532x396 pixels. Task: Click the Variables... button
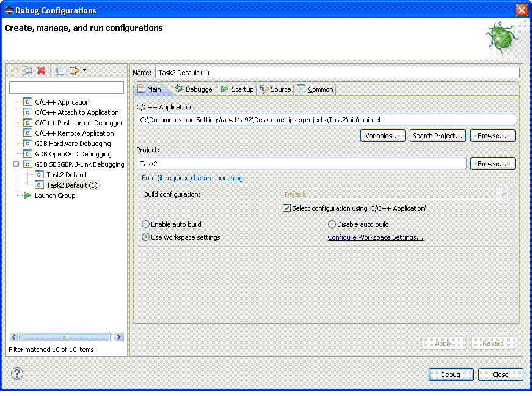tap(382, 136)
